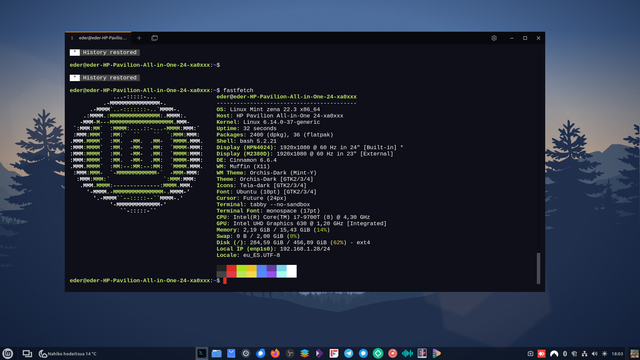Screen dimensions: 640x360
Task: Click the white arch tray icon
Action: pyautogui.click(x=554, y=354)
